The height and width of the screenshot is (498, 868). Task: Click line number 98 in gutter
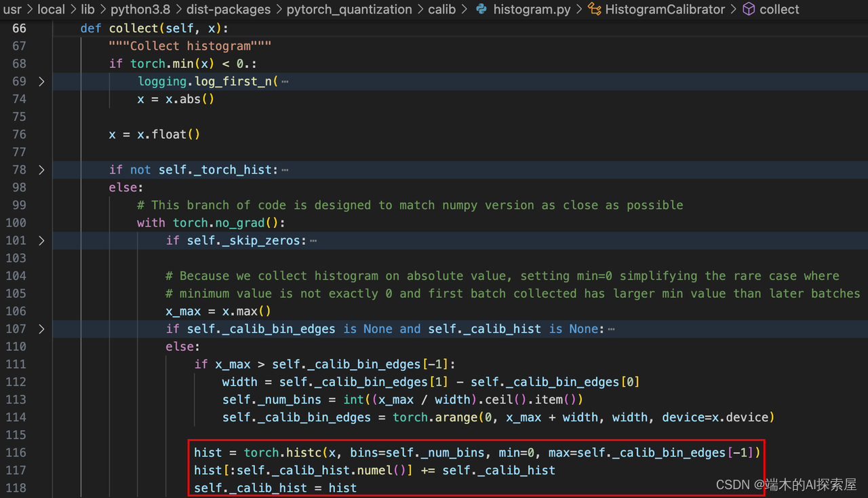(x=19, y=187)
